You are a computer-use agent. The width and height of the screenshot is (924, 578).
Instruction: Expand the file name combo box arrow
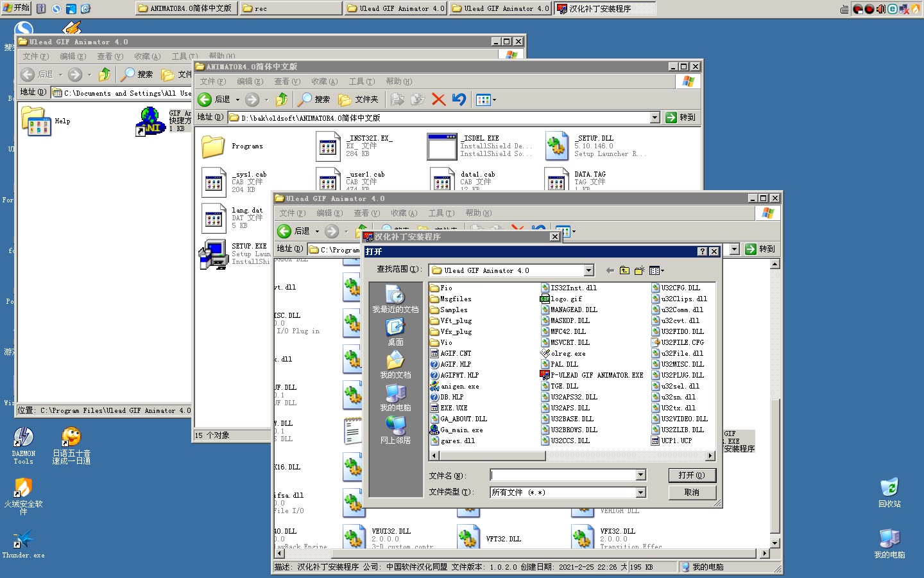point(640,475)
